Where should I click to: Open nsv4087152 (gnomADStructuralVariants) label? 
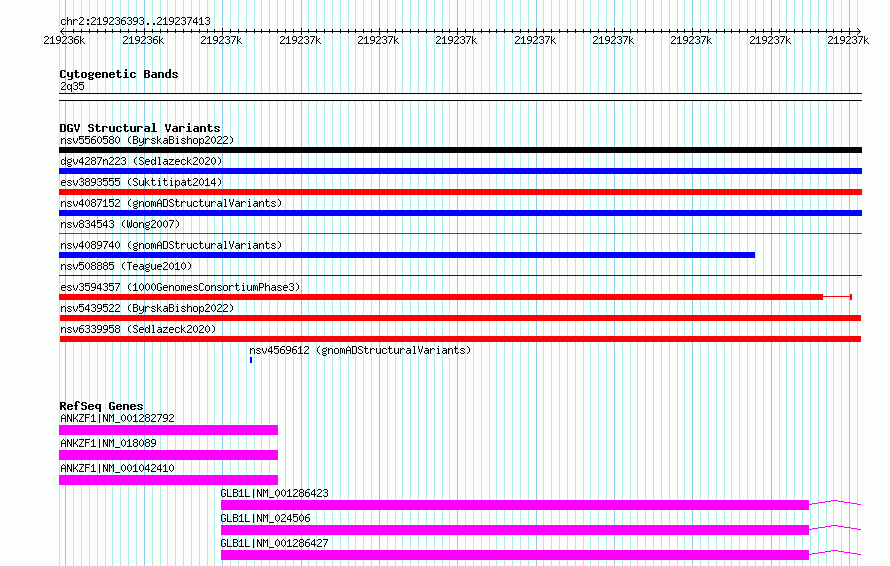[x=171, y=203]
